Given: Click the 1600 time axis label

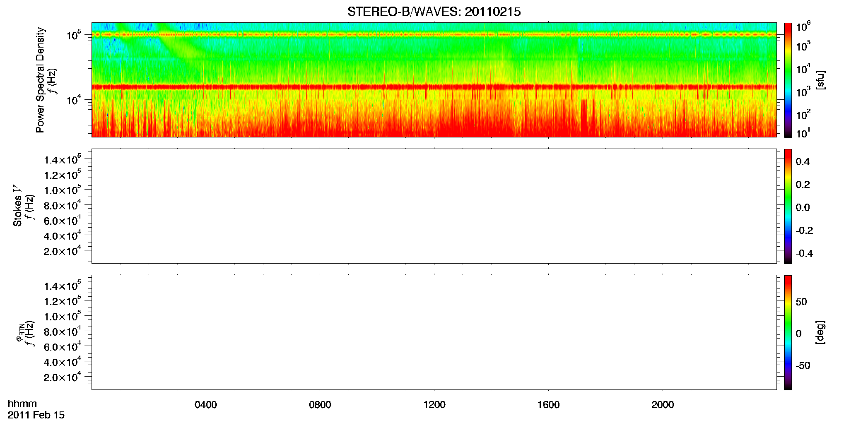Looking at the screenshot, I should [x=549, y=405].
